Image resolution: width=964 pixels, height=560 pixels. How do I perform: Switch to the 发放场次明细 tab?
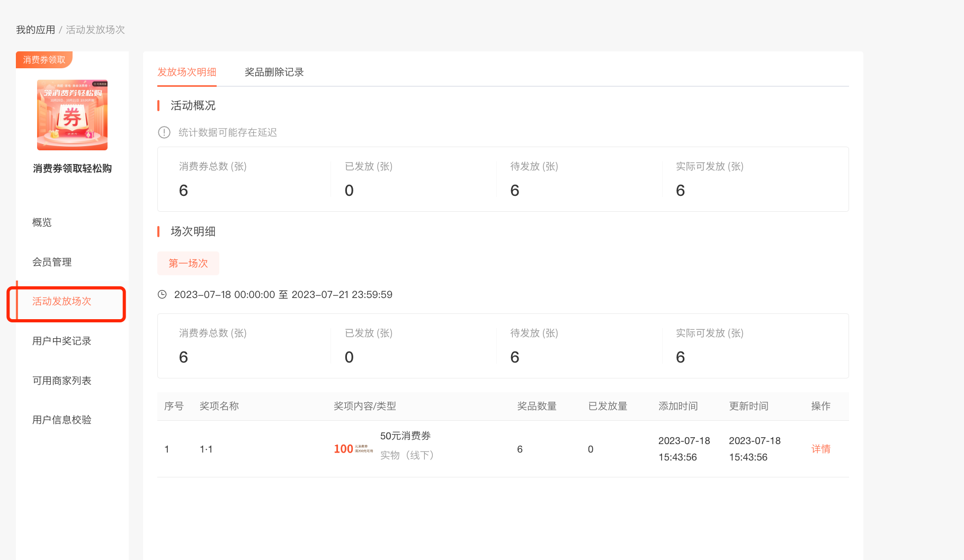point(186,72)
